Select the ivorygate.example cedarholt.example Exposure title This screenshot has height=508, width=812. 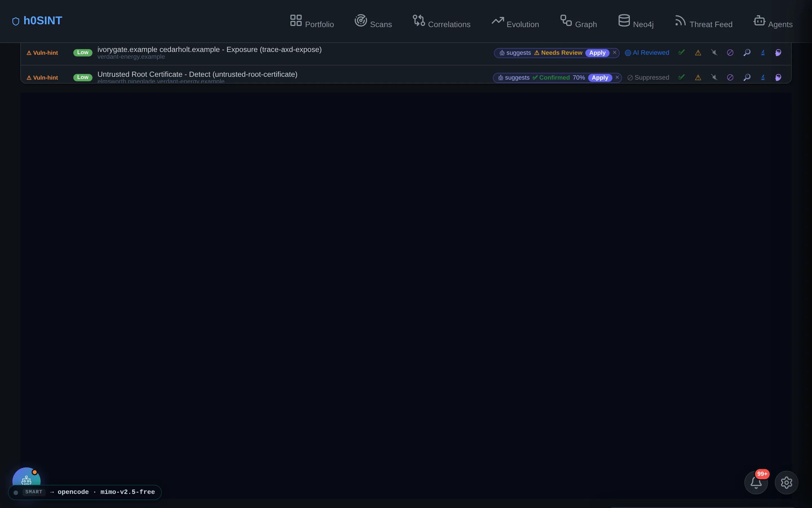click(209, 49)
